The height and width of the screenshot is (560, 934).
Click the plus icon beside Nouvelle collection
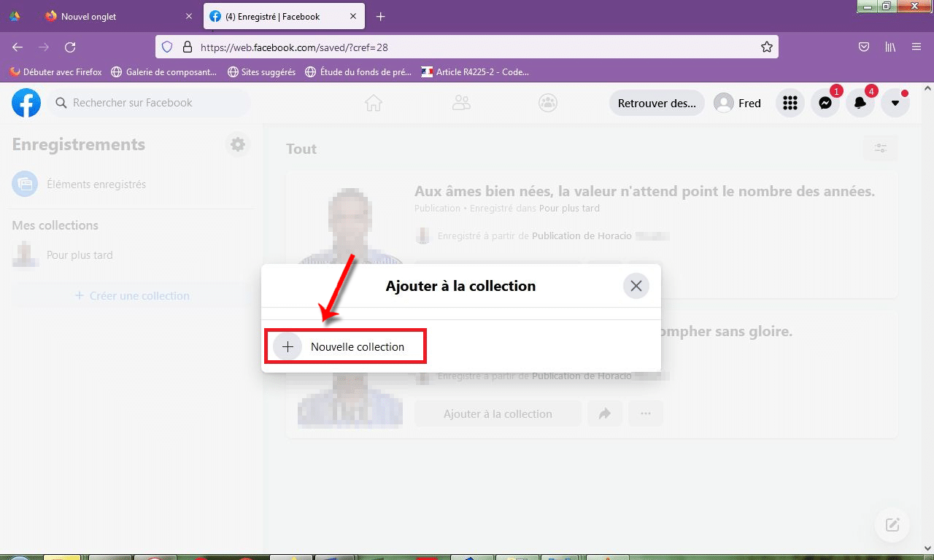point(287,347)
